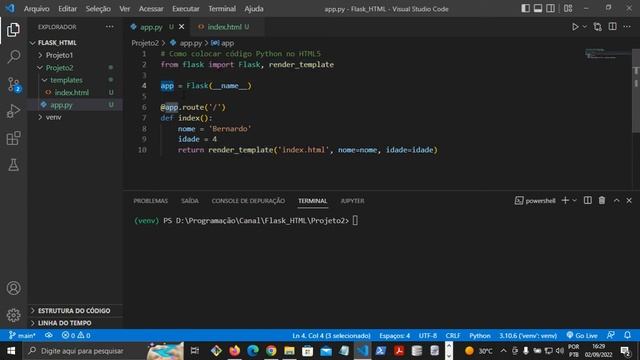
Task: Open dropdown next to run button
Action: tap(584, 27)
